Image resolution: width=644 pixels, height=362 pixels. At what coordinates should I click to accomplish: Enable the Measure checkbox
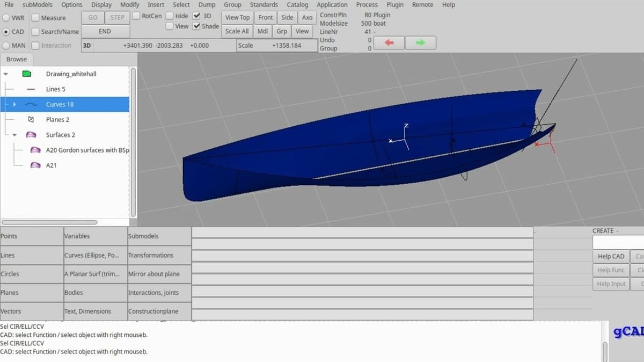pyautogui.click(x=35, y=18)
